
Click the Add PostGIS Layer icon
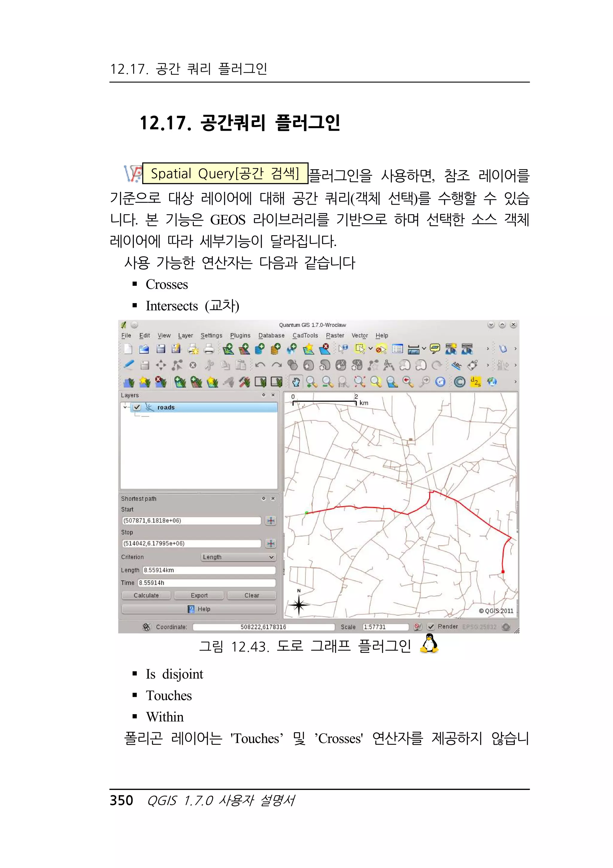click(260, 349)
